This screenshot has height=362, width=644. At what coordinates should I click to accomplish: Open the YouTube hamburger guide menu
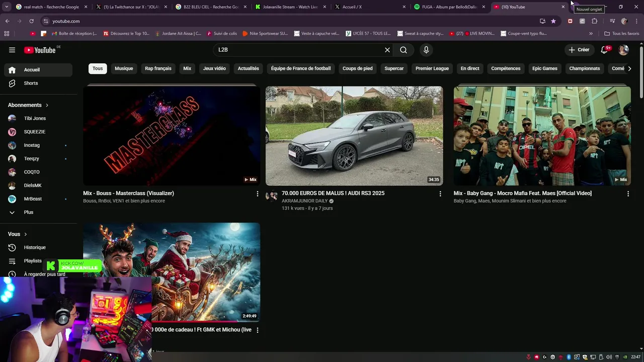(x=12, y=50)
